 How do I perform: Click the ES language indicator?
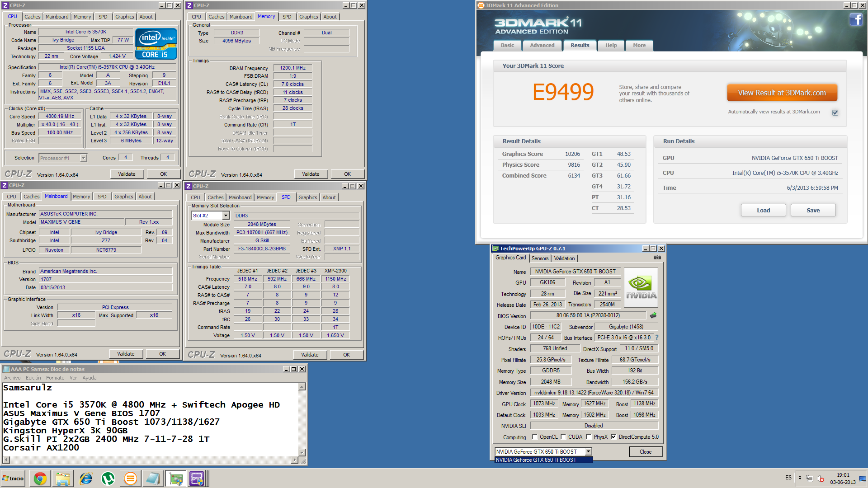788,478
